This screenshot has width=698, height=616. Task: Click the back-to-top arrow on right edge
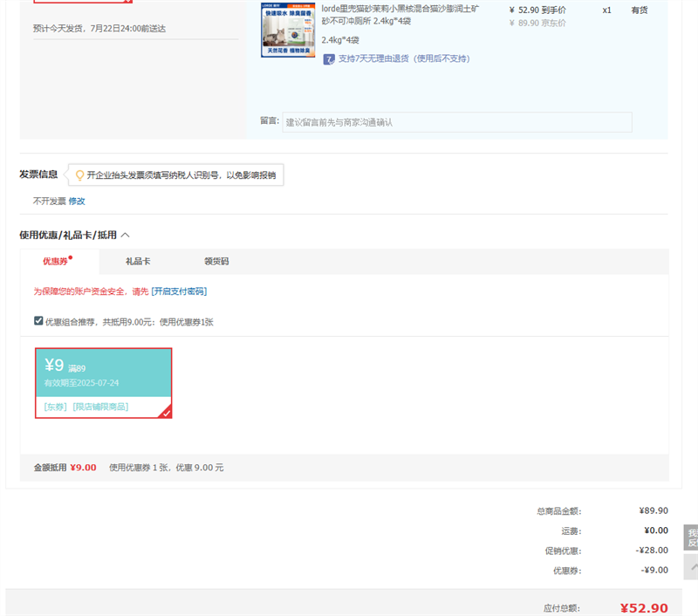tap(691, 567)
